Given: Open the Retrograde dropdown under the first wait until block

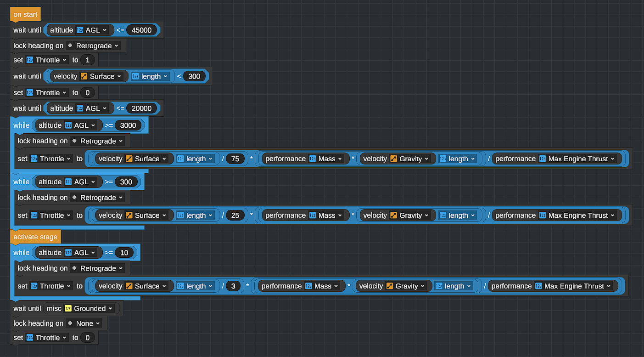Looking at the screenshot, I should point(97,46).
